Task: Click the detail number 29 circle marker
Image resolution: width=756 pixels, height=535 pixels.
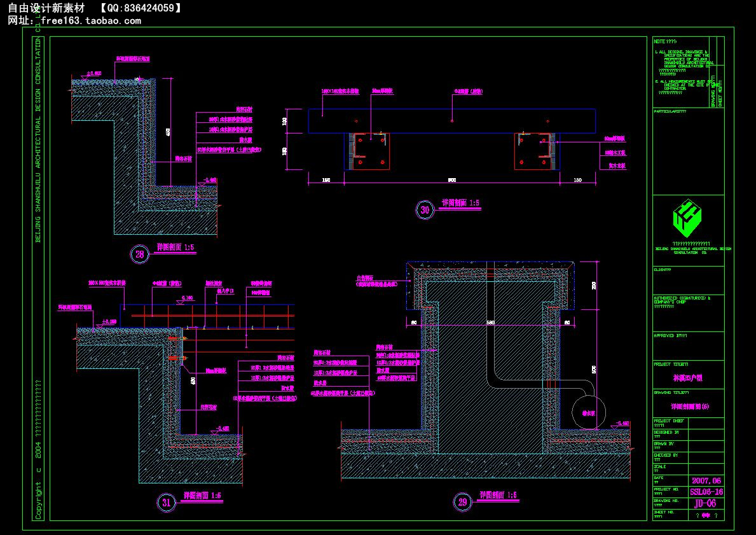Action: click(462, 502)
